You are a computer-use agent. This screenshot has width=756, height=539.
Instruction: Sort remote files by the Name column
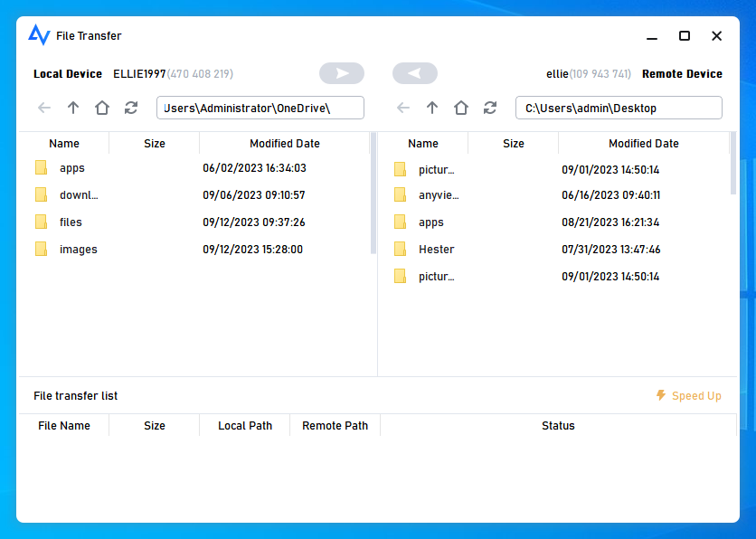coord(423,143)
